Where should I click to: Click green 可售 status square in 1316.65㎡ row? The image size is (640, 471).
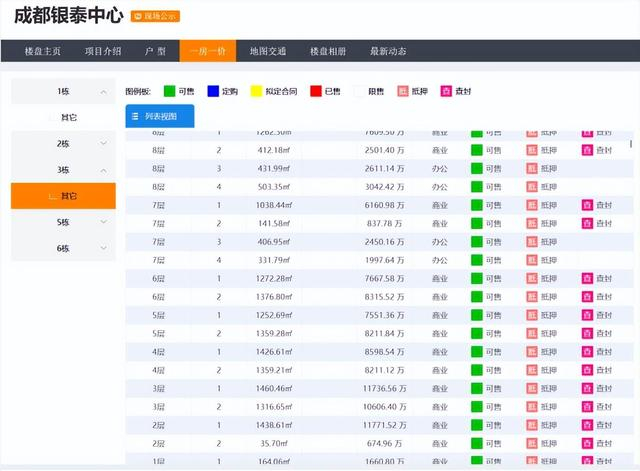(x=477, y=407)
